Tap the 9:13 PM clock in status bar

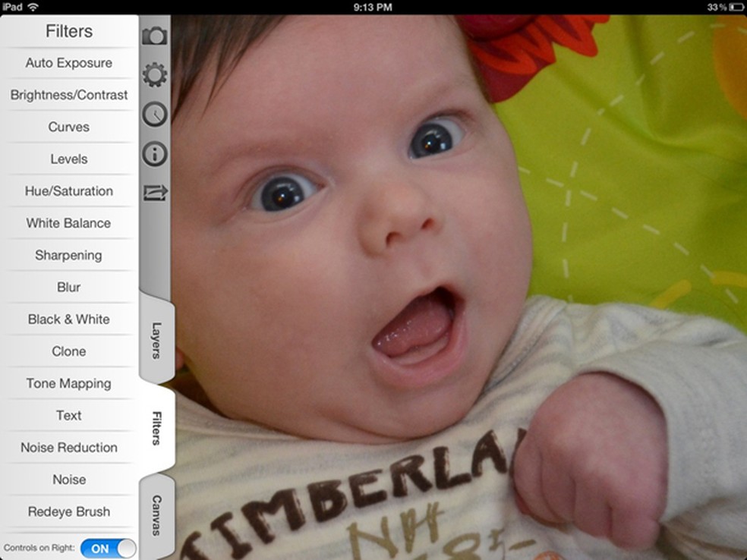coord(373,7)
